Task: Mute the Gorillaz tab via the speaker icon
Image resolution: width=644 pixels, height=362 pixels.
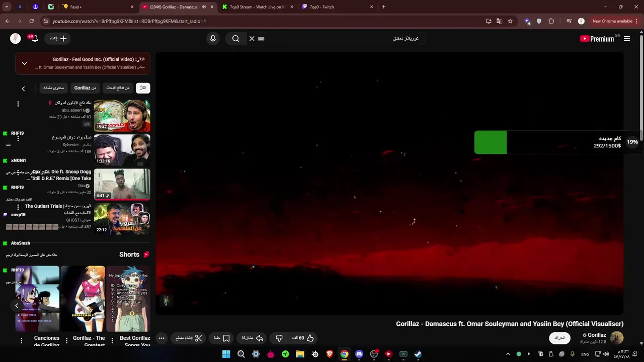Action: coord(204,7)
